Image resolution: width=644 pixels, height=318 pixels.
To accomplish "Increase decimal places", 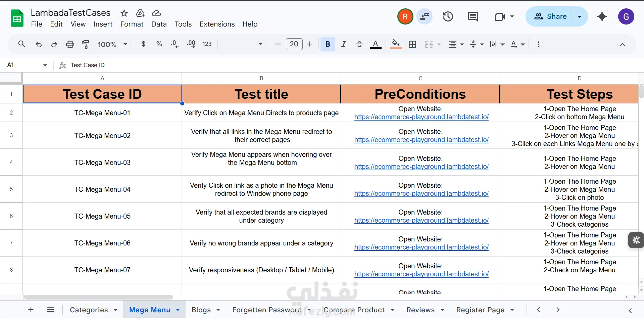I will click(191, 44).
